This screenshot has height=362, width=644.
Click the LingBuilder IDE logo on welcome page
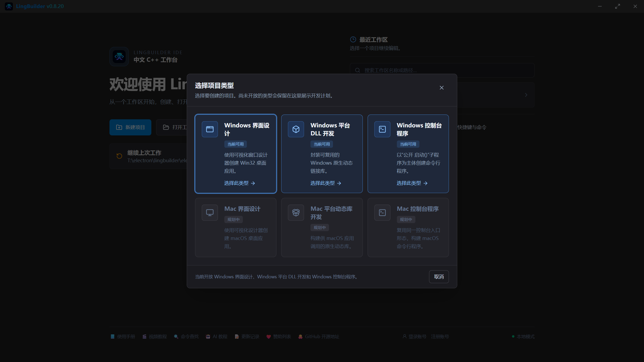tap(119, 57)
